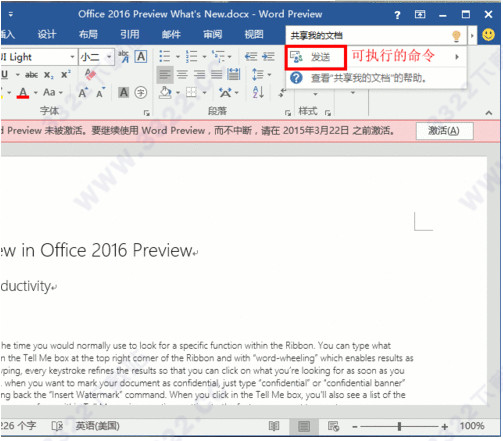The height and width of the screenshot is (441, 503).
Task: Apply strikethrough formatting
Action: coord(31,75)
